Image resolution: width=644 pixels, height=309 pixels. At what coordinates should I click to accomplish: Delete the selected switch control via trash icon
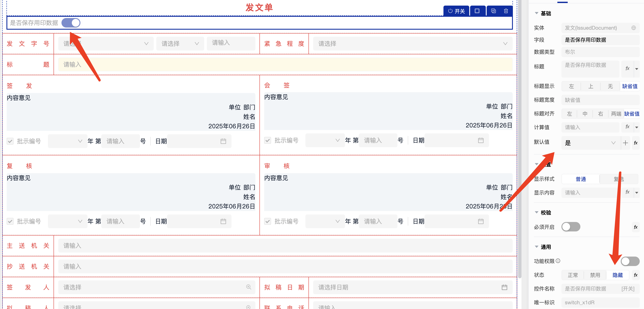click(506, 11)
